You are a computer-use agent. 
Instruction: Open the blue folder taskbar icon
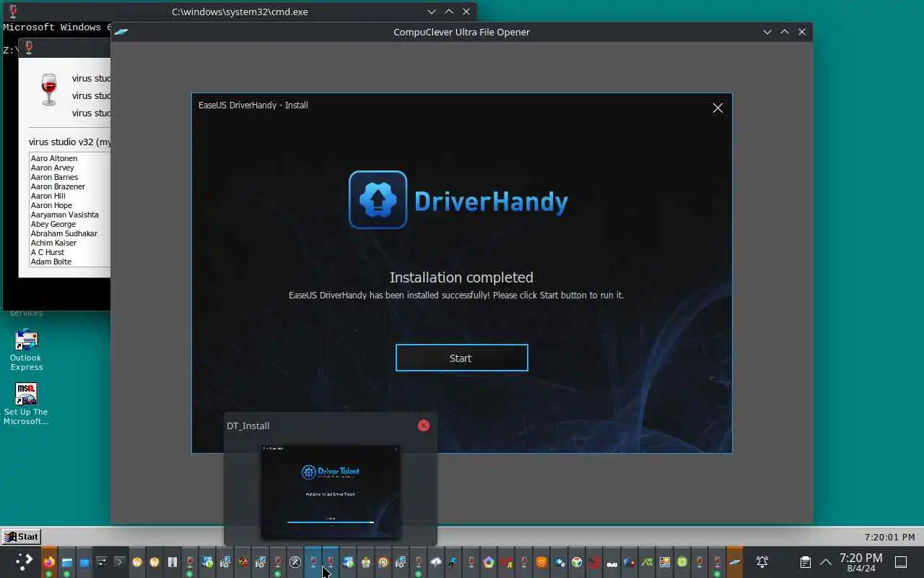(84, 562)
